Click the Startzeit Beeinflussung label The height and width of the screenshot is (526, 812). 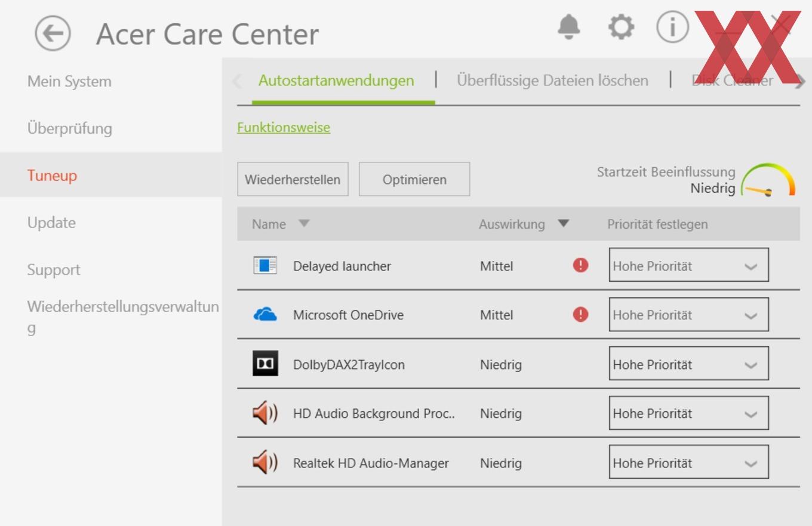(666, 172)
